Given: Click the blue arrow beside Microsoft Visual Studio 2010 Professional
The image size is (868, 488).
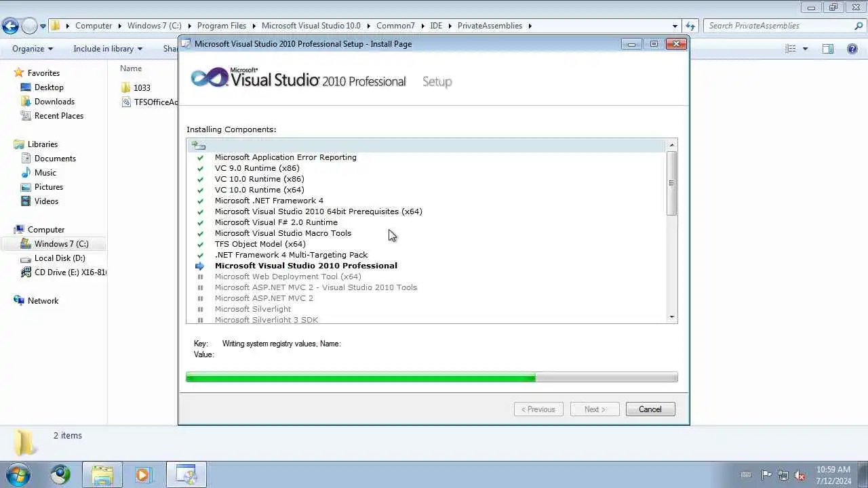Looking at the screenshot, I should coord(200,266).
